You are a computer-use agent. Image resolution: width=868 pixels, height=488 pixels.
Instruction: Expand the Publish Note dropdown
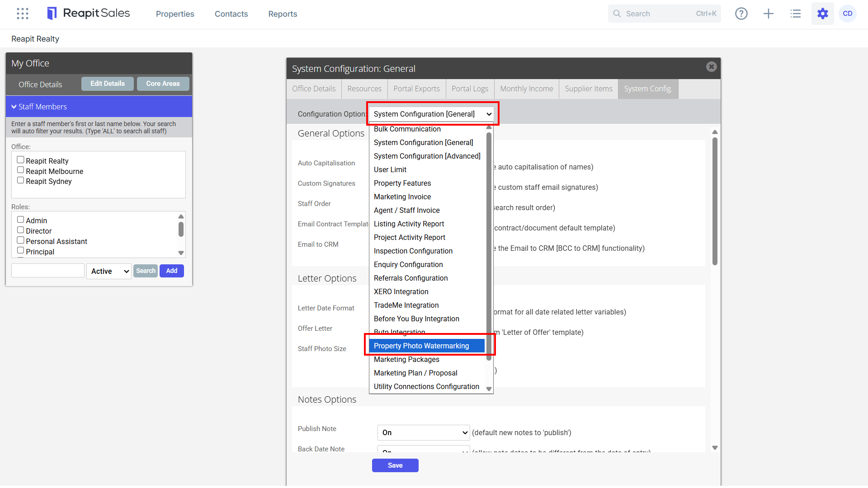424,432
